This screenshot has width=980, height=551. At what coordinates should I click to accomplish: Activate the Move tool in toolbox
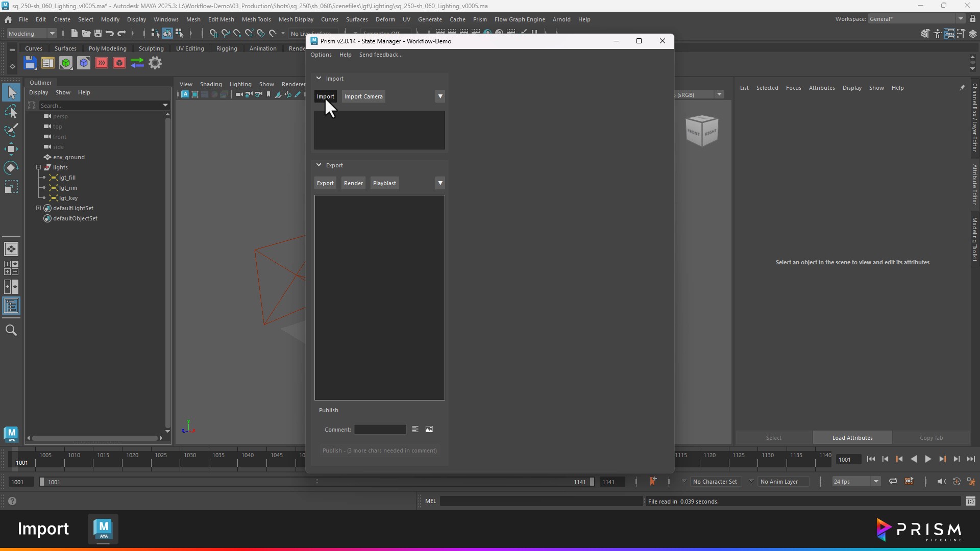click(11, 149)
